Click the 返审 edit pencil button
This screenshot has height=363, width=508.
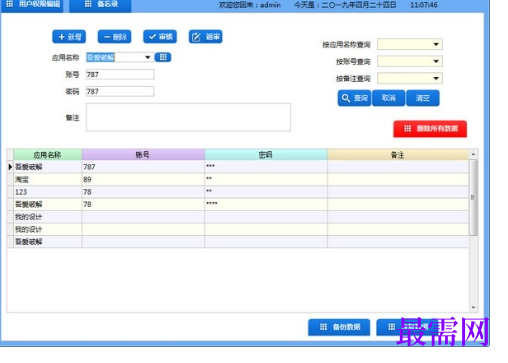click(x=205, y=37)
